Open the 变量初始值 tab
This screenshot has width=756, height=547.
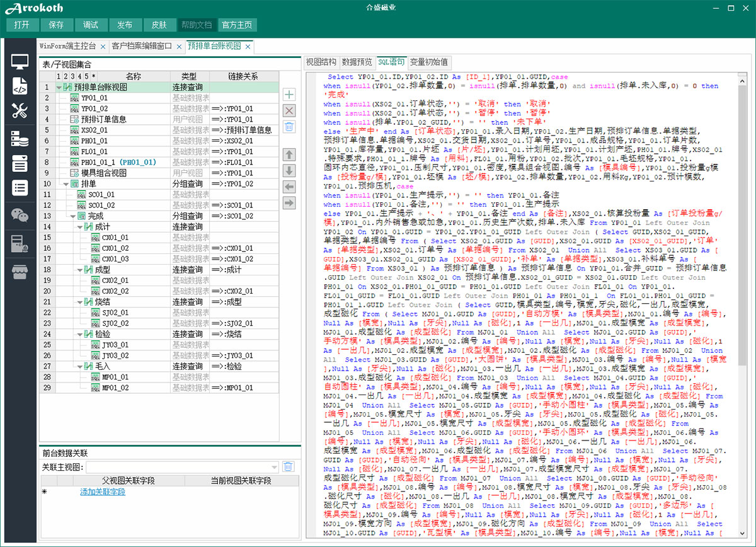(429, 62)
